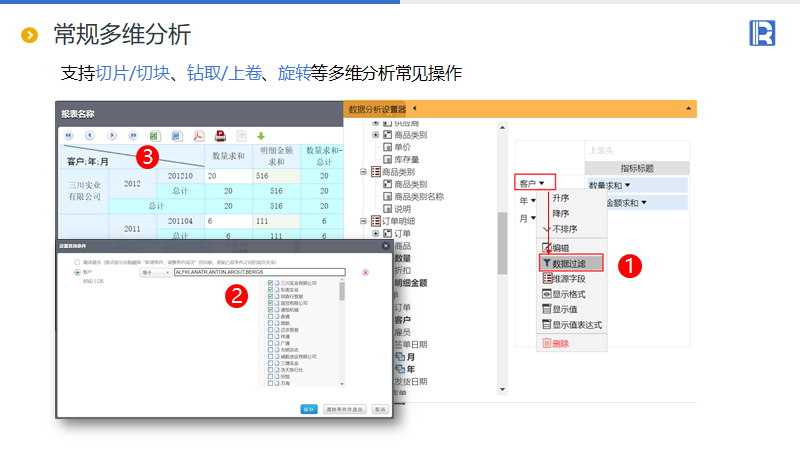The height and width of the screenshot is (450, 800).
Task: Click the 显示格式 eye icon
Action: click(546, 294)
